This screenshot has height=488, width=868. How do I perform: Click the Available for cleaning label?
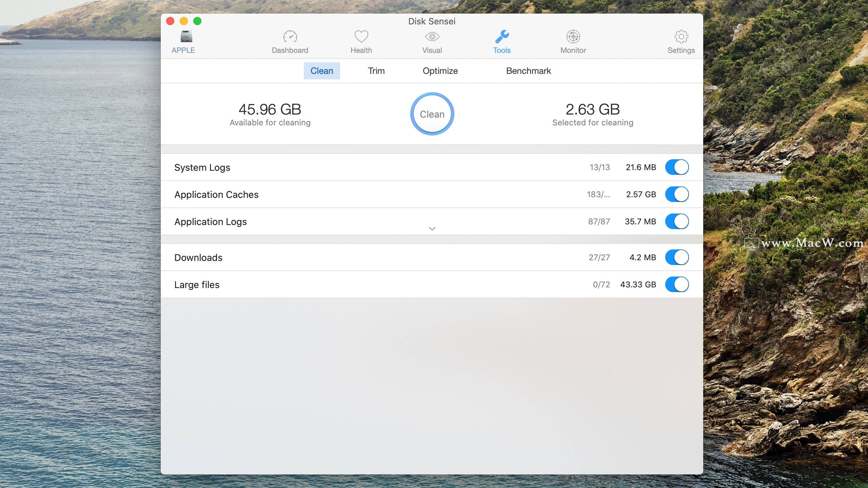click(x=270, y=122)
